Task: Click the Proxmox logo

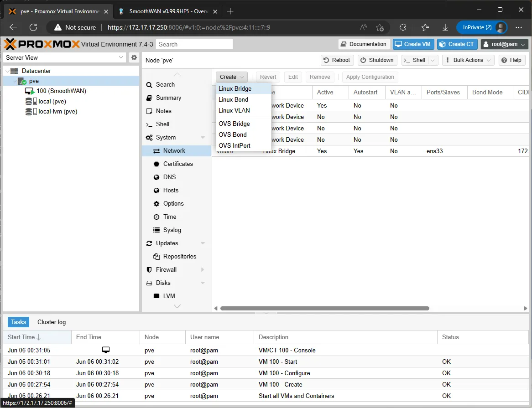Action: (42, 44)
